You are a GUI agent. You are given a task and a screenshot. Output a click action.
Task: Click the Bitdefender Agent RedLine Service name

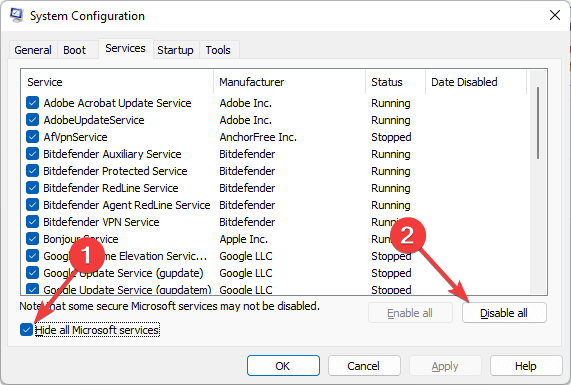(127, 205)
